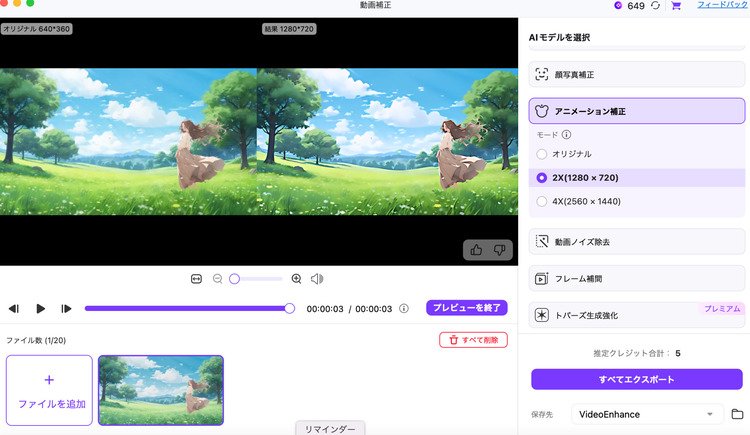Click the zoom in magnifier icon
Image resolution: width=750 pixels, height=435 pixels.
[x=296, y=279]
